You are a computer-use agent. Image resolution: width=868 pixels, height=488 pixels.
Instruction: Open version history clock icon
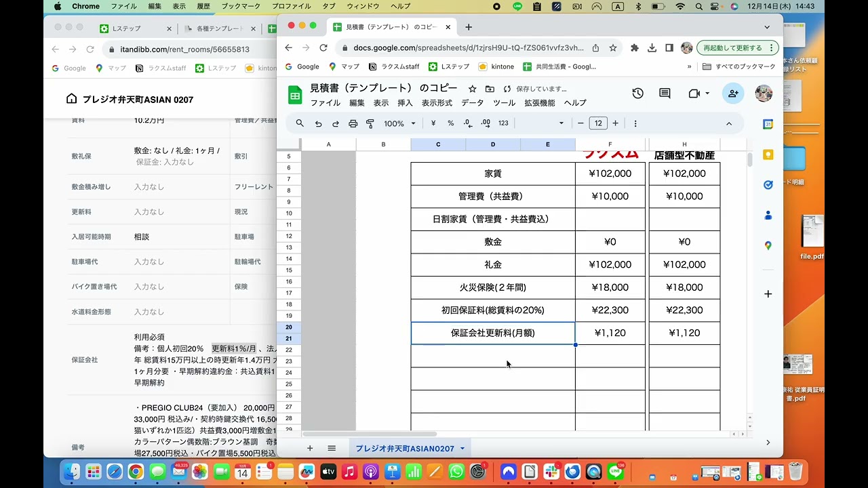637,94
